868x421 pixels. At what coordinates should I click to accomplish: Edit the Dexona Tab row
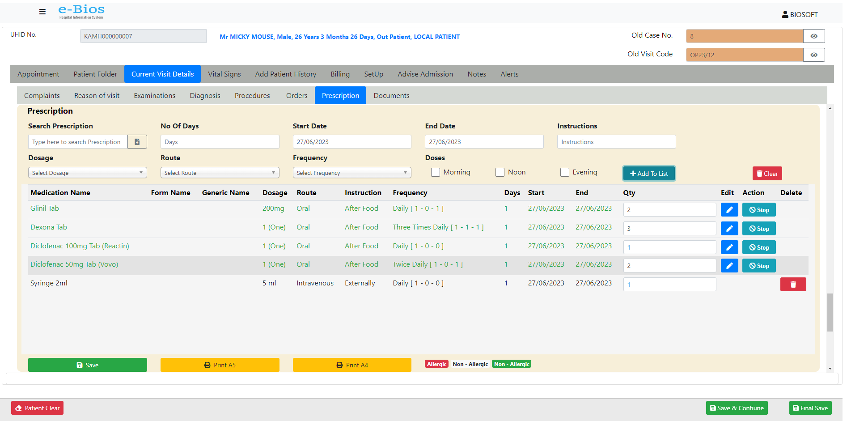(729, 229)
